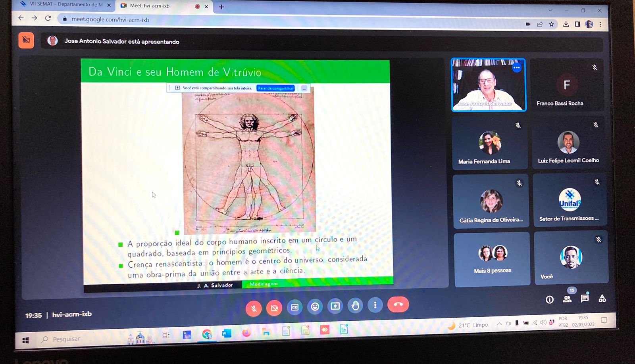
Task: Open a new browser tab
Action: coord(221,7)
